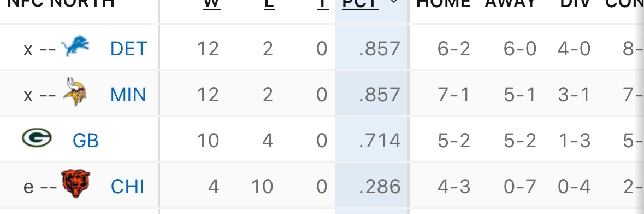
Task: Click the NFC NORTH division heading
Action: [61, 4]
